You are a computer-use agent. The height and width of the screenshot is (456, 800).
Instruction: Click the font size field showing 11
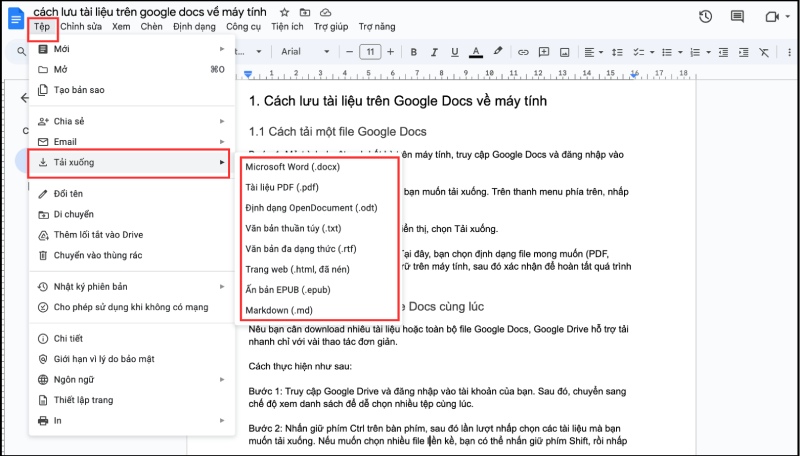(370, 52)
